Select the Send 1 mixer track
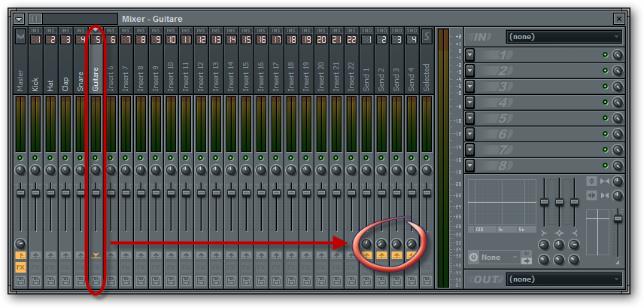The width and height of the screenshot is (644, 308). tap(366, 75)
